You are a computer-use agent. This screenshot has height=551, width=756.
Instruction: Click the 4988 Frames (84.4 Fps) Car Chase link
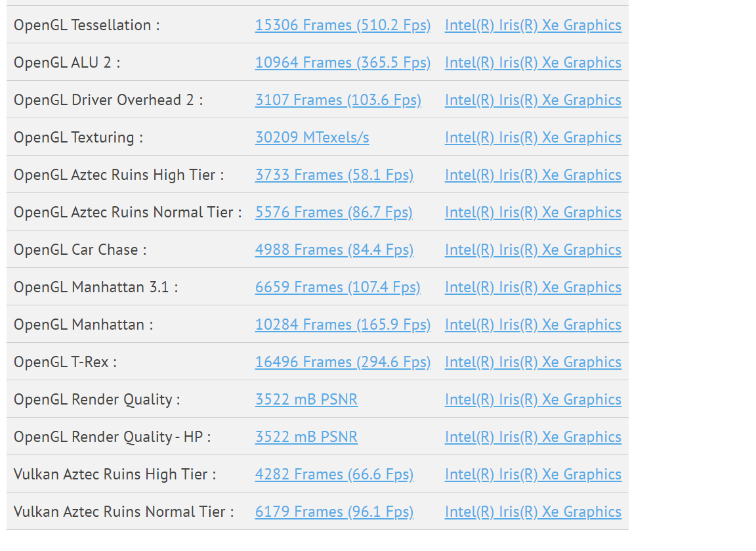pos(334,250)
